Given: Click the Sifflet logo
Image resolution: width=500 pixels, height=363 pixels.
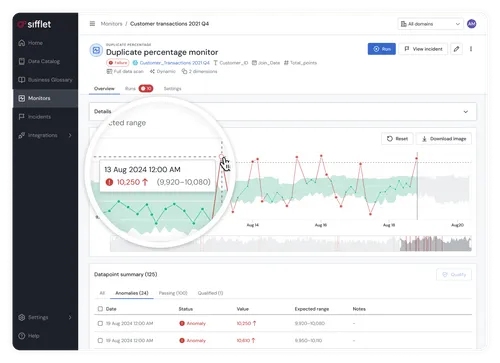Looking at the screenshot, I should point(34,24).
